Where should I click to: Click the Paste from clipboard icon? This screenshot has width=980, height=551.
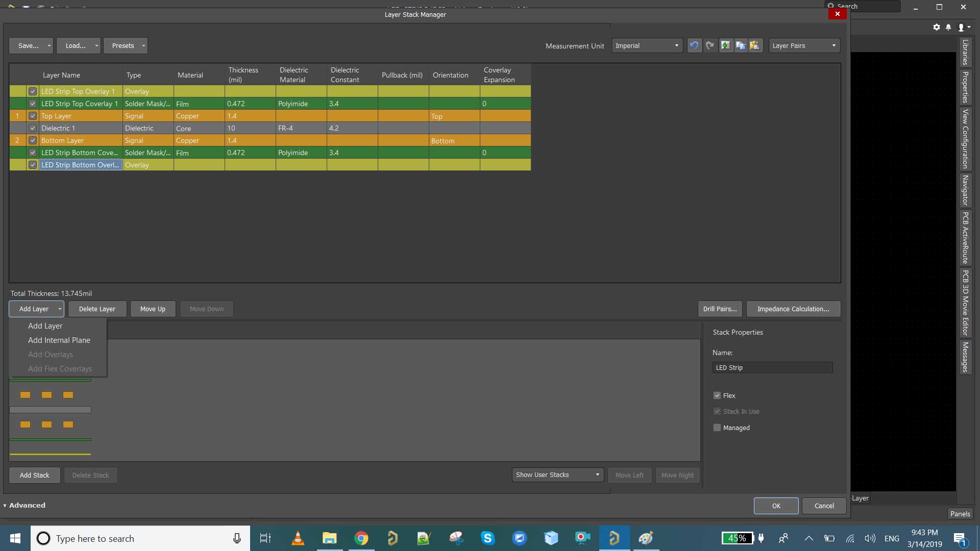(755, 45)
